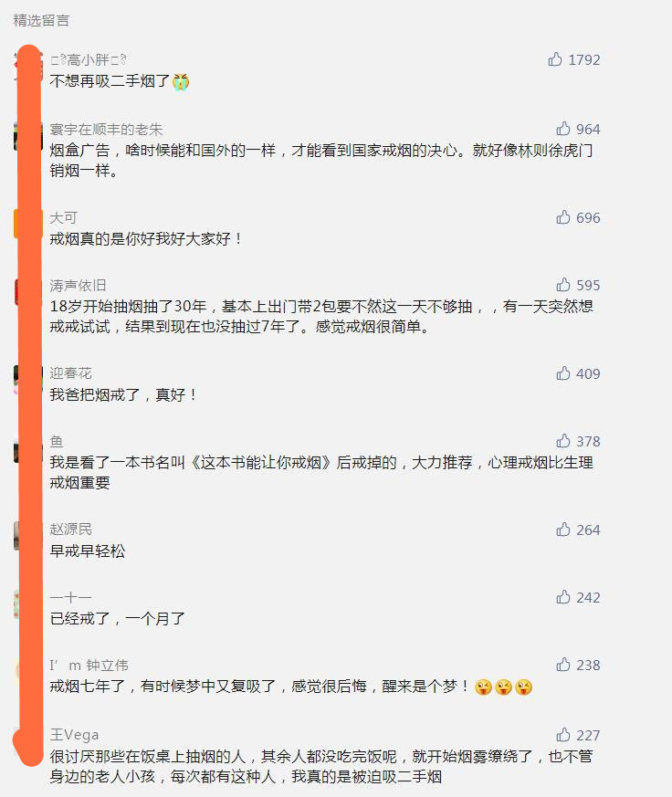The image size is (672, 797).
Task: Click the comment mentioning 《这本书能让你戒烟》
Action: point(321,472)
